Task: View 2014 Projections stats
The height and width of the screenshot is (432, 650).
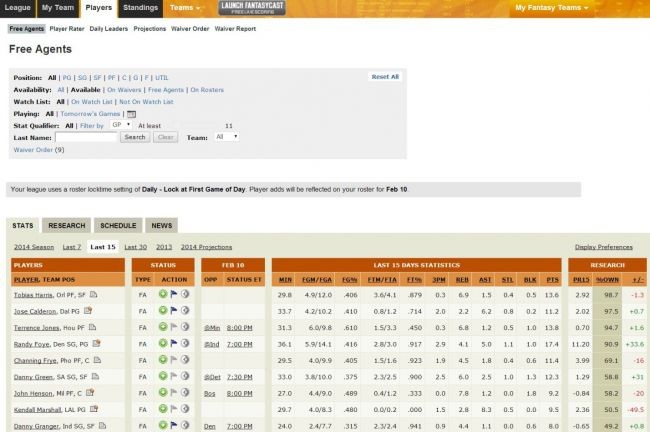Action: tap(206, 247)
